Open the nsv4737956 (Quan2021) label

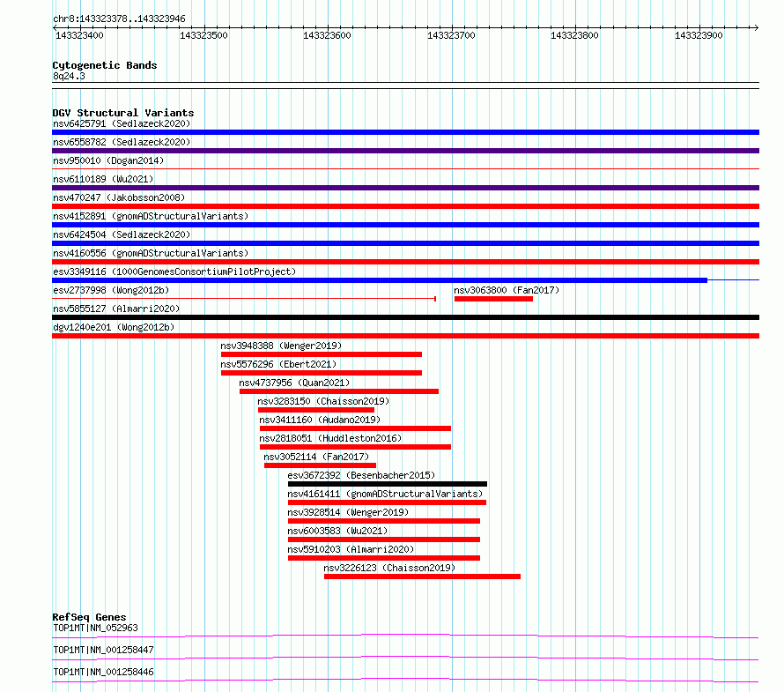click(294, 383)
